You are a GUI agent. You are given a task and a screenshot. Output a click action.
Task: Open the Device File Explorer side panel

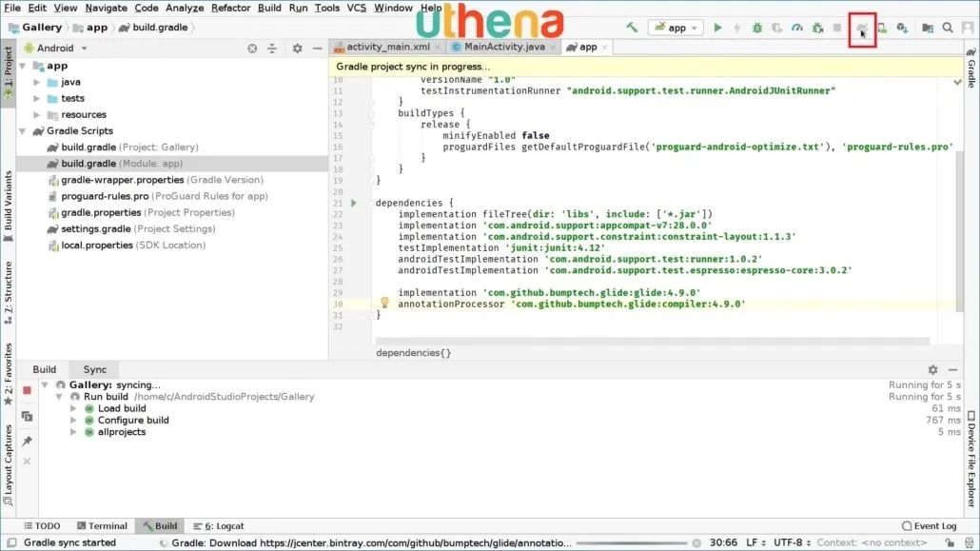pos(971,459)
